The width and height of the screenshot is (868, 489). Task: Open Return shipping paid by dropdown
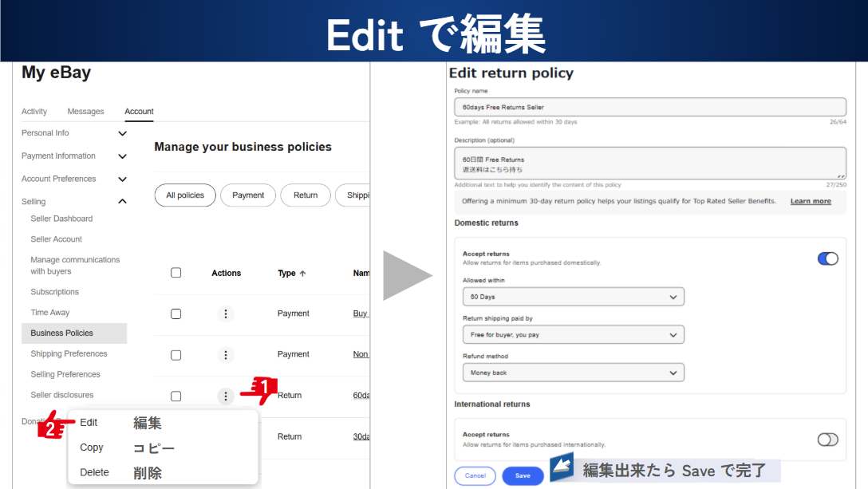pyautogui.click(x=573, y=335)
